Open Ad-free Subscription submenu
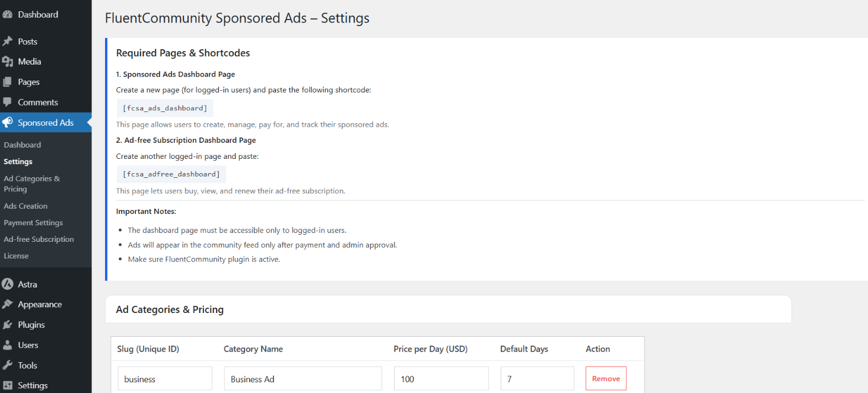 click(x=39, y=239)
